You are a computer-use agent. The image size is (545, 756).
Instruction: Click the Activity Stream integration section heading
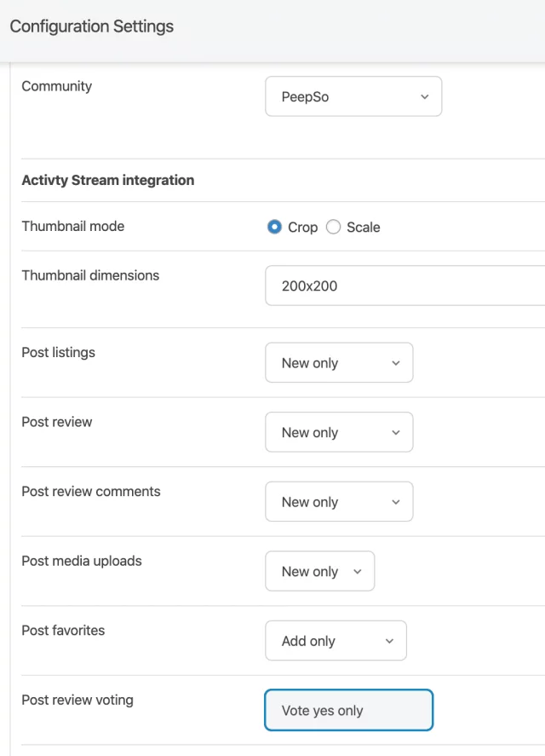tap(108, 181)
